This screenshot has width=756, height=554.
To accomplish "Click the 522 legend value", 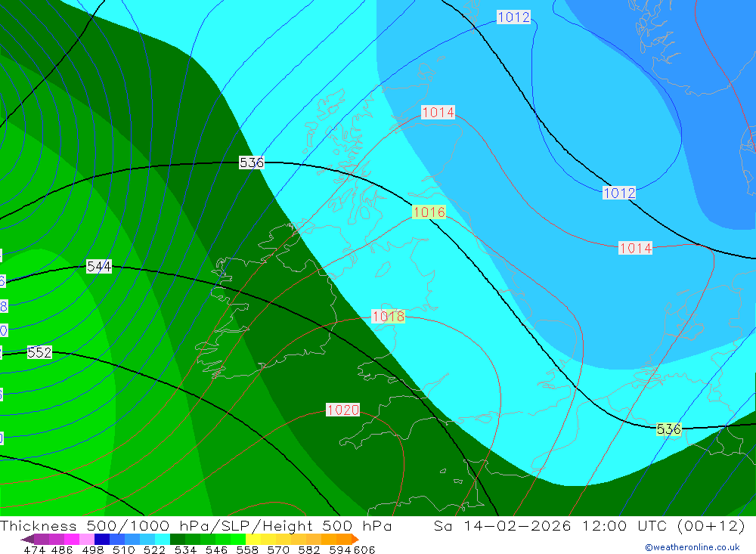I will click(154, 549).
